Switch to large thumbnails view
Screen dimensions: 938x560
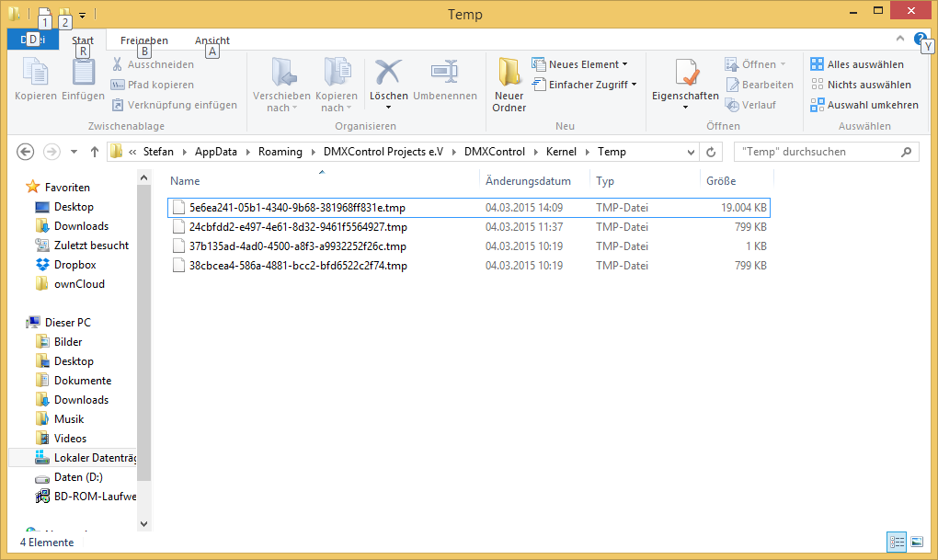(x=916, y=543)
